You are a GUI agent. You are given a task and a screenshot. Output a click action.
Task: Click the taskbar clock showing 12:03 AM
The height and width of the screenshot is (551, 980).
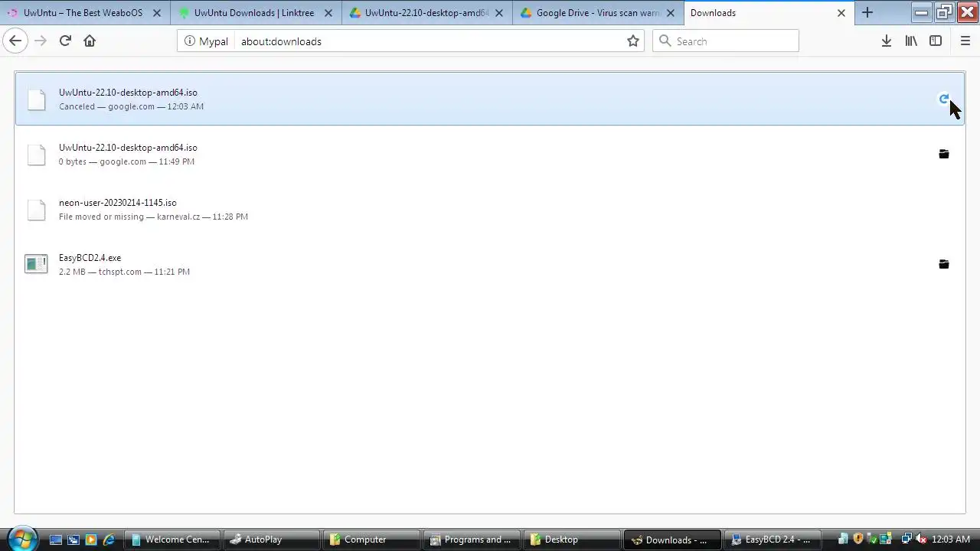pos(951,540)
